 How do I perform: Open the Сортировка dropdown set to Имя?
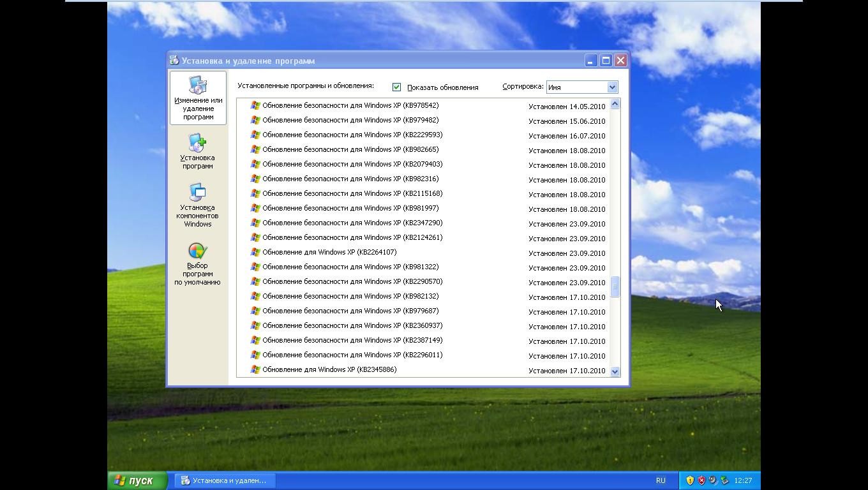pyautogui.click(x=582, y=87)
